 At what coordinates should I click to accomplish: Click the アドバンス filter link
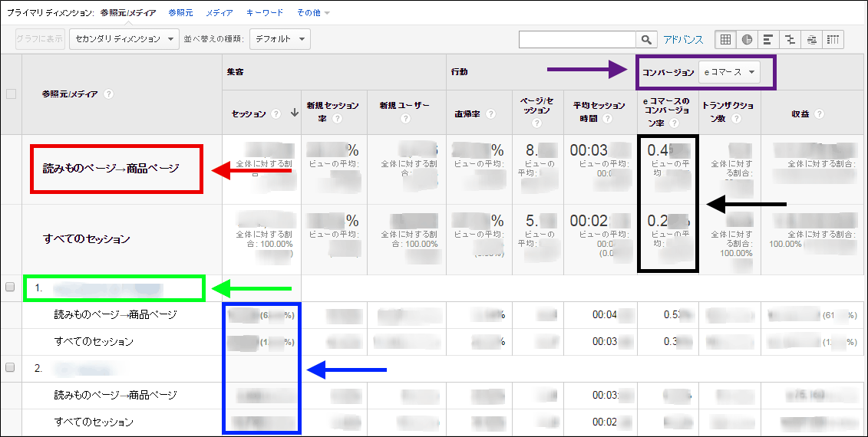(x=683, y=40)
